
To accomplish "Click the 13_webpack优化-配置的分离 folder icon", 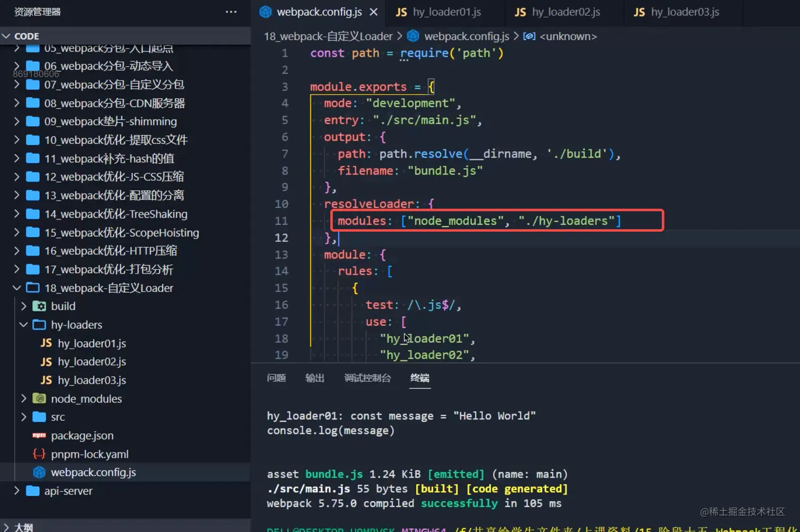I will 33,195.
